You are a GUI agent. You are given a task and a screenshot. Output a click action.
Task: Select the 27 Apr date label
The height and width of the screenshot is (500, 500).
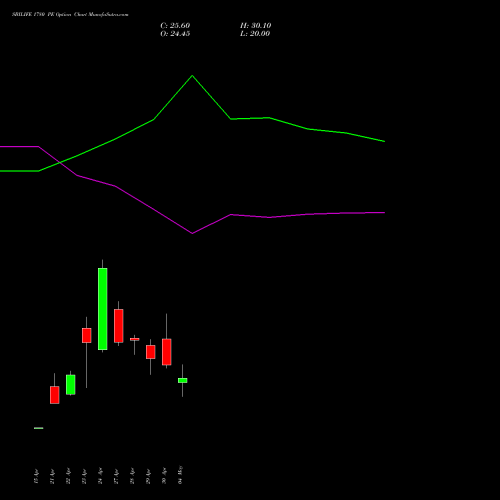click(116, 476)
